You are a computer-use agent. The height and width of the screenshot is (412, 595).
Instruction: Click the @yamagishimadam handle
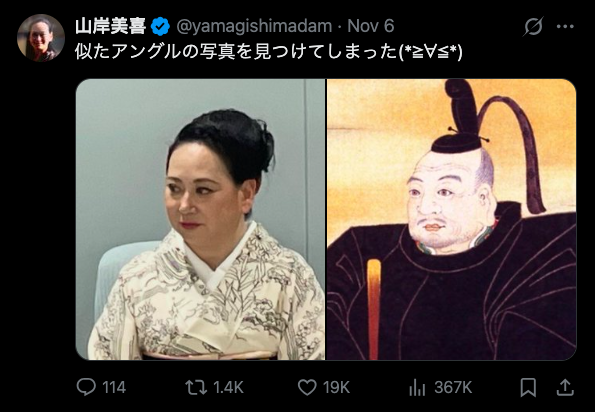254,26
